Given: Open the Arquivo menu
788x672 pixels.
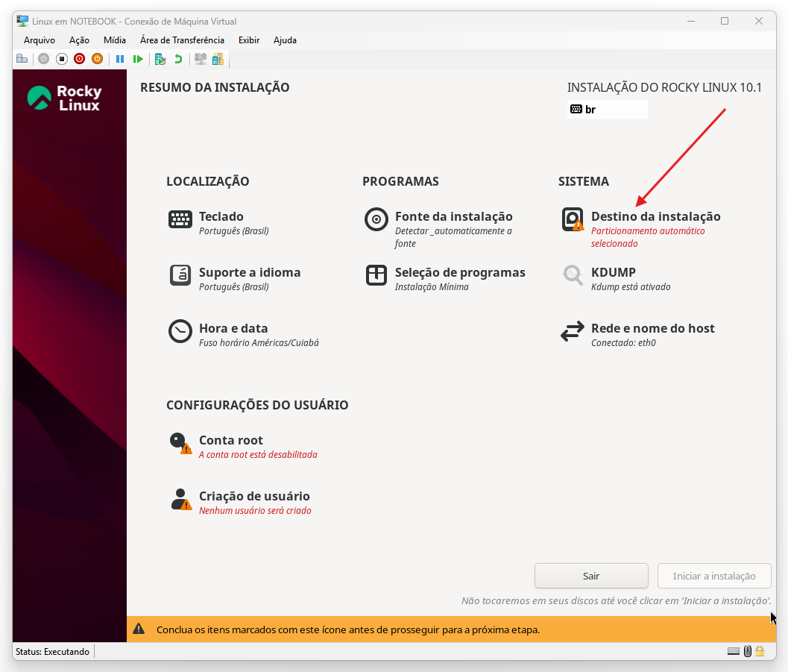Looking at the screenshot, I should 40,40.
